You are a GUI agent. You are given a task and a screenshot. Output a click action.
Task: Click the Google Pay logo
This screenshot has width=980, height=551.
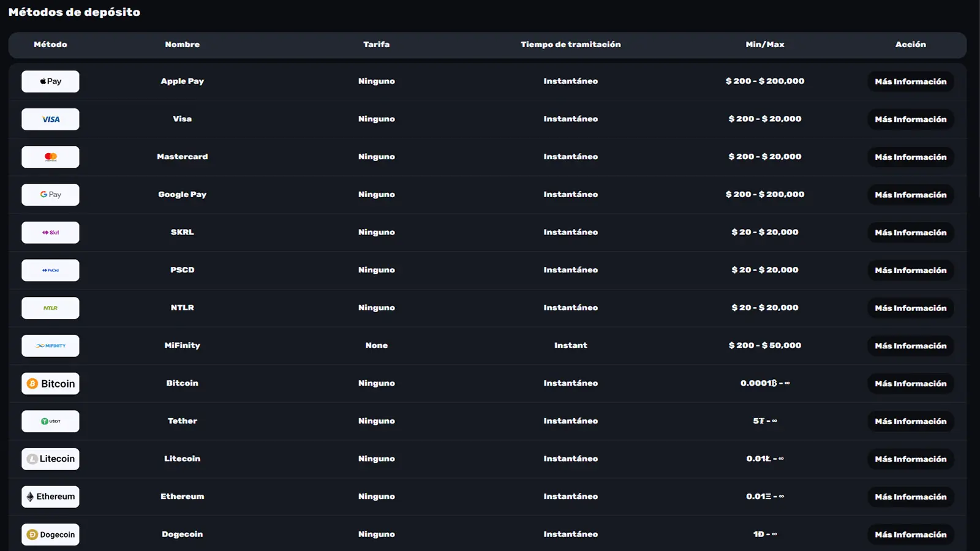click(50, 195)
